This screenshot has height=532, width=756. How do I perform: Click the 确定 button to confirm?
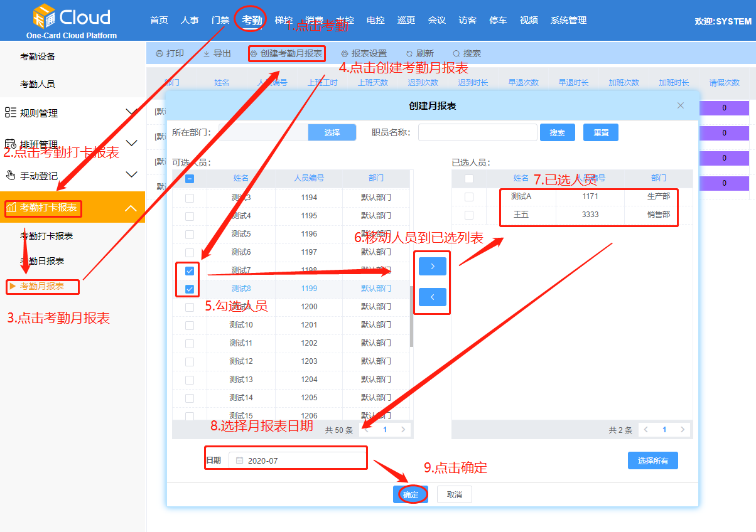coord(411,494)
